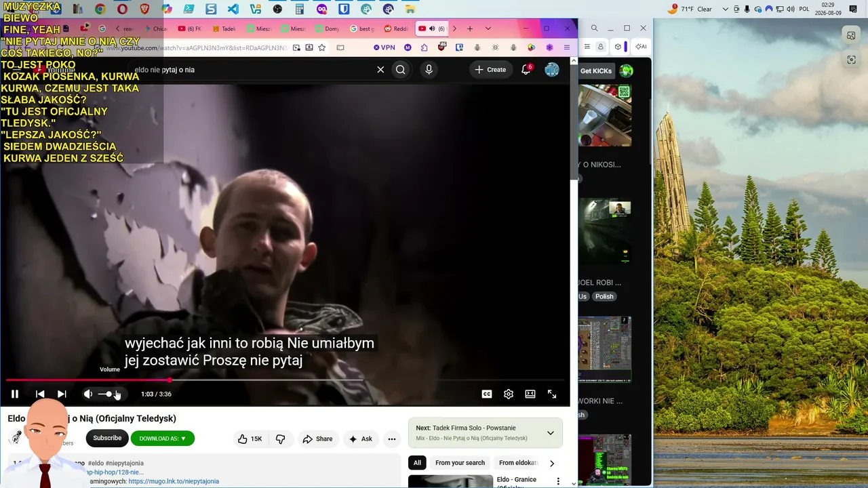Open the Ask AI button under the video
The image size is (868, 488).
(361, 439)
